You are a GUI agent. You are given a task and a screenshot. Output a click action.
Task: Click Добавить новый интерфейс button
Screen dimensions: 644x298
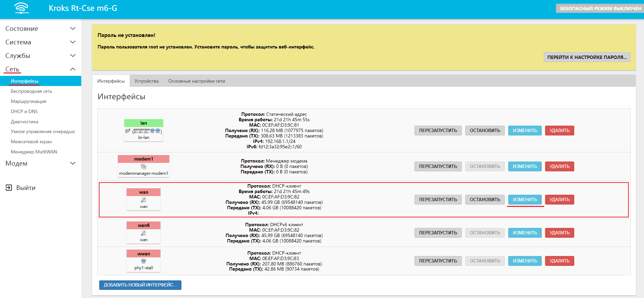pyautogui.click(x=140, y=285)
